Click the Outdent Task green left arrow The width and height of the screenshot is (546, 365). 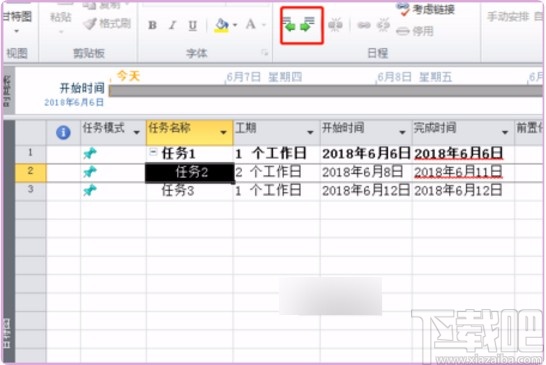289,25
